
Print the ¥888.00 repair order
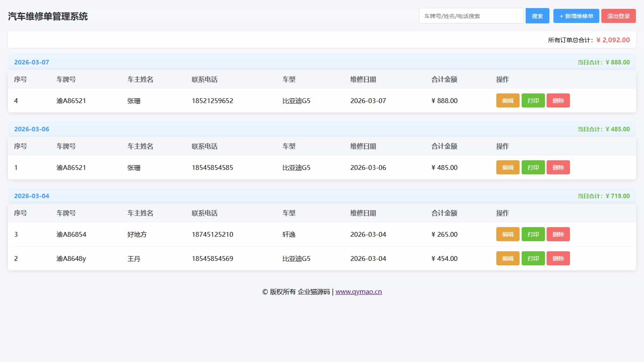pos(533,101)
